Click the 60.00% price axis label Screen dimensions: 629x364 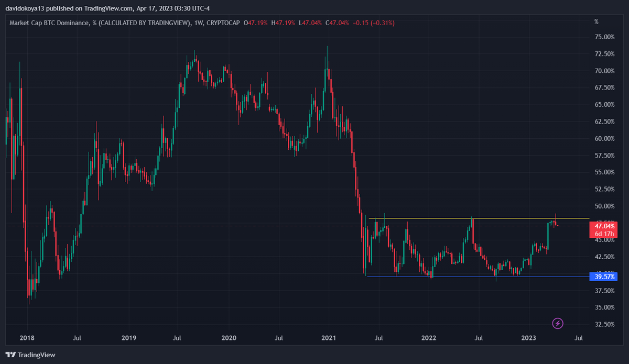604,138
